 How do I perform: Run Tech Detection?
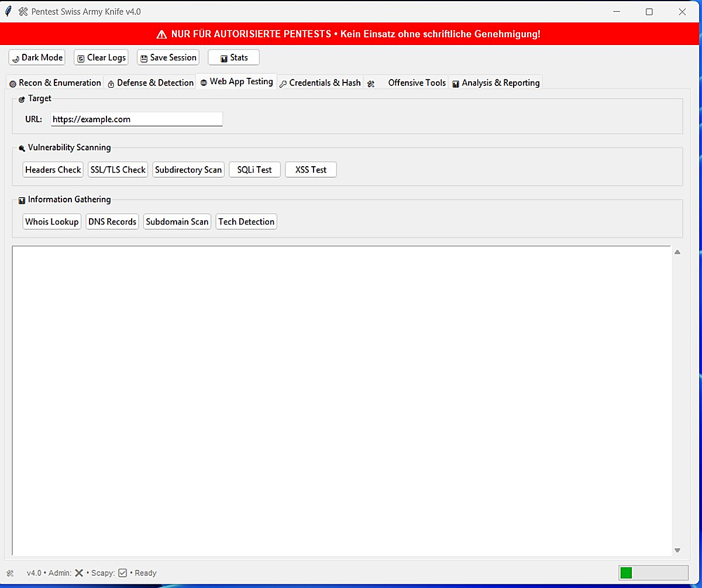(246, 222)
